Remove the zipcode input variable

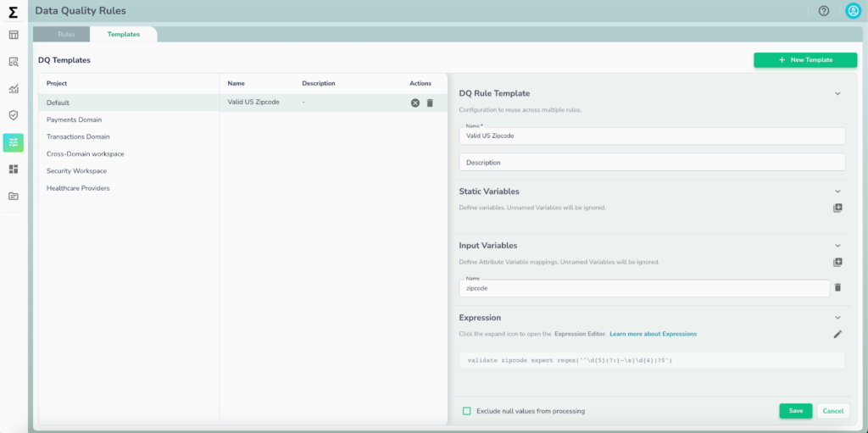click(837, 288)
